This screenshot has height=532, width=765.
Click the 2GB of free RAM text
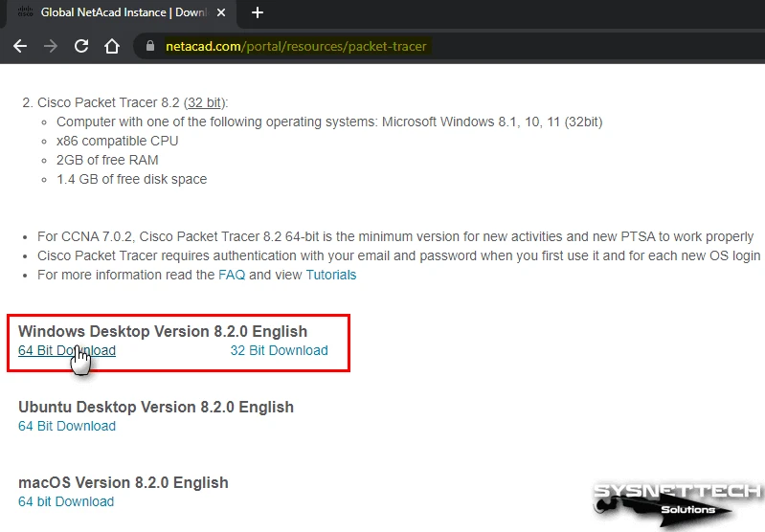pos(107,160)
